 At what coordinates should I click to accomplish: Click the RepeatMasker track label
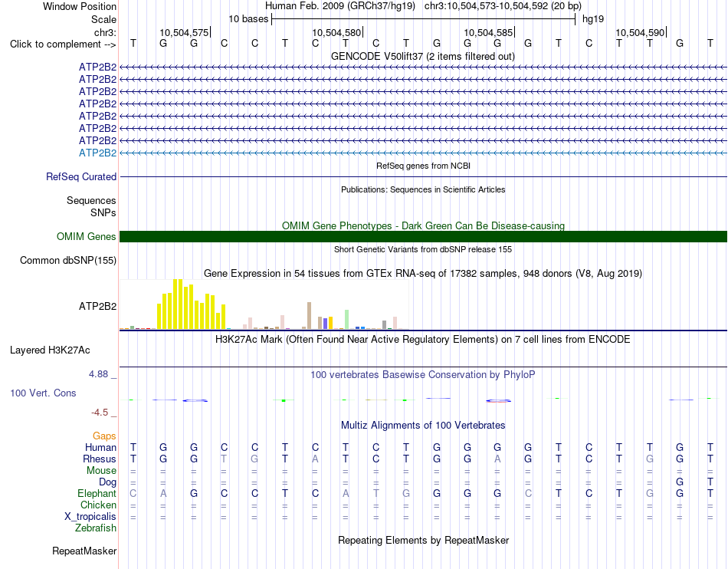[84, 551]
